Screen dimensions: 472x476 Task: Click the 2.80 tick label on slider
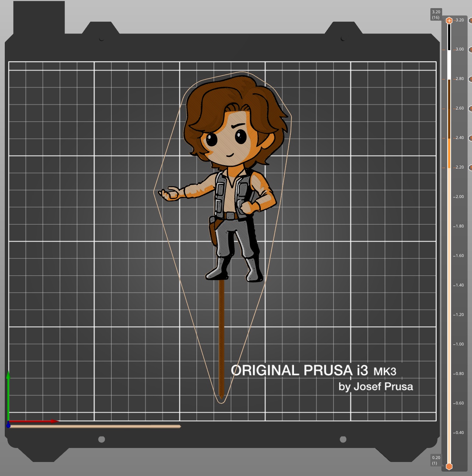[459, 79]
